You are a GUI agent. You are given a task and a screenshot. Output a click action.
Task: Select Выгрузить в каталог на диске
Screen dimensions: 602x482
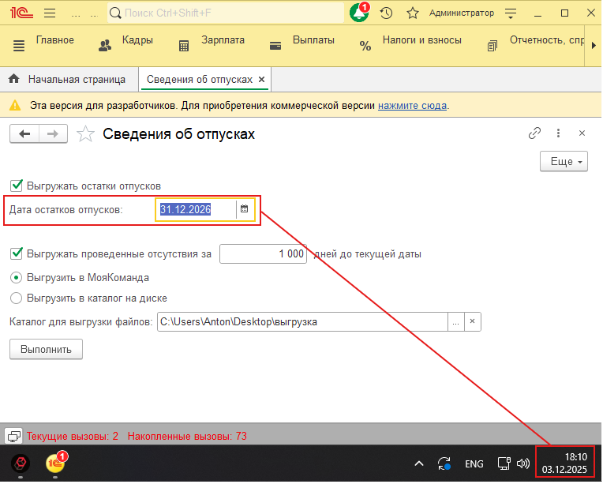coord(16,297)
